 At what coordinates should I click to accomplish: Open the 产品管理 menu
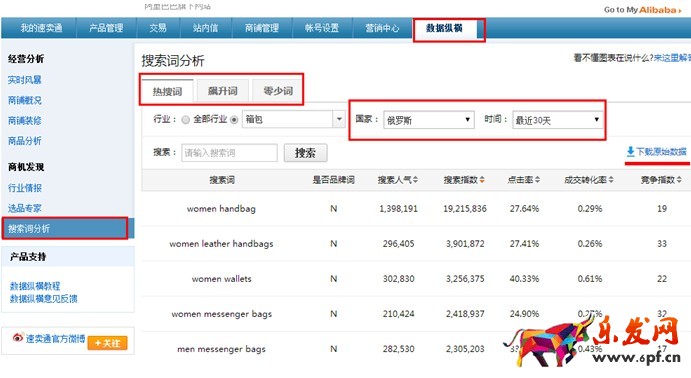[x=106, y=28]
